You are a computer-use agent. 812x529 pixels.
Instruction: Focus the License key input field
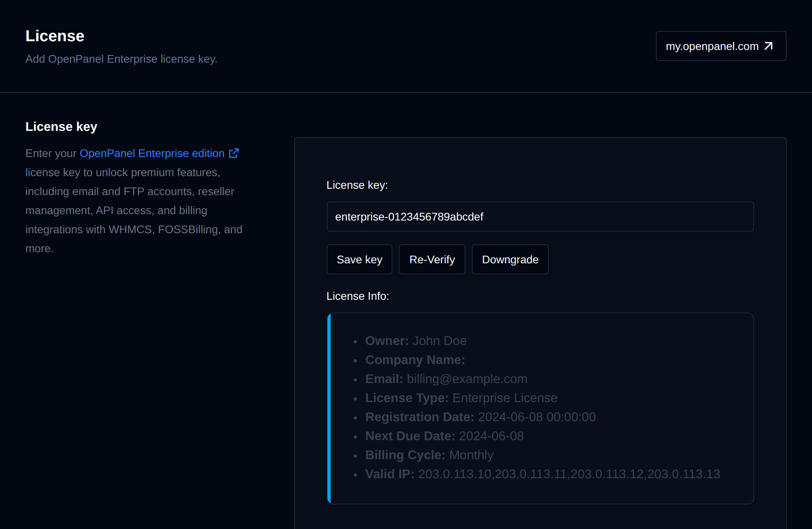click(540, 217)
